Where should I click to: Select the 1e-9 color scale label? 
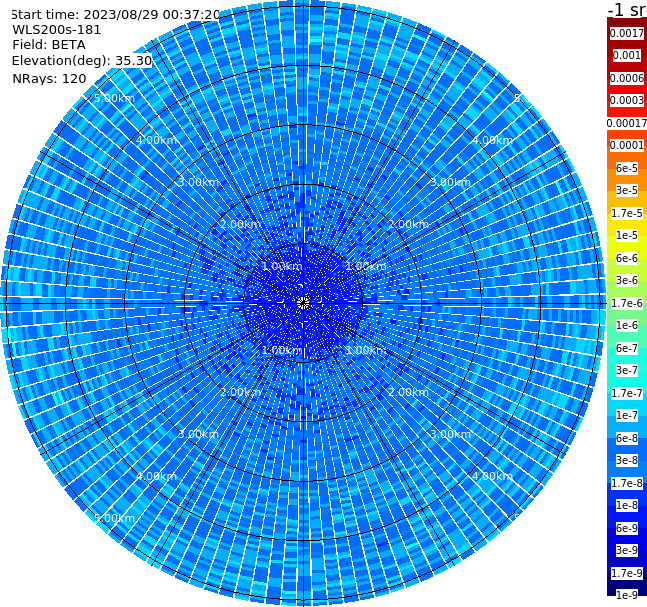pyautogui.click(x=626, y=595)
